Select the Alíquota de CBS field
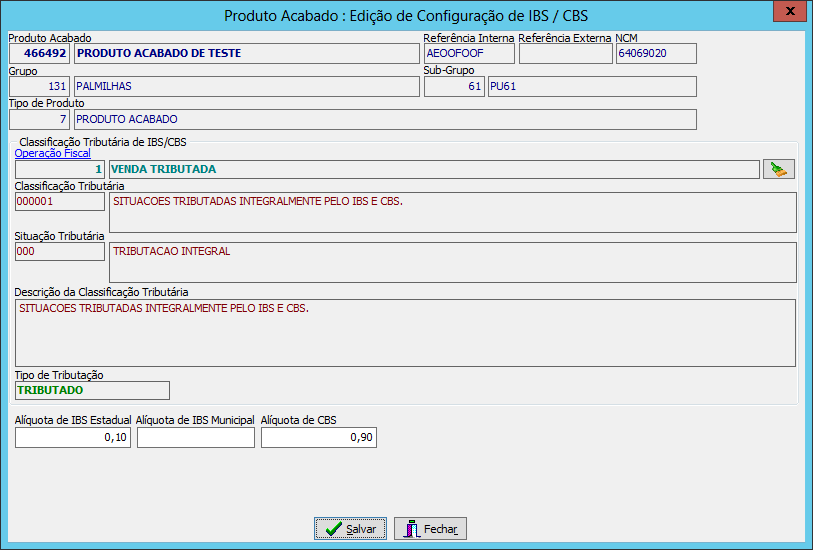The image size is (813, 550). [319, 438]
